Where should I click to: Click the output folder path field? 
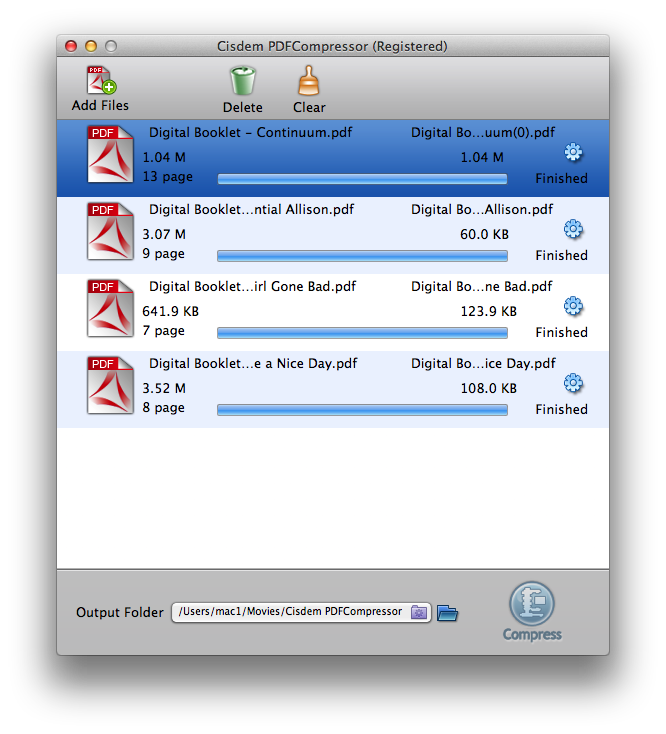click(290, 612)
